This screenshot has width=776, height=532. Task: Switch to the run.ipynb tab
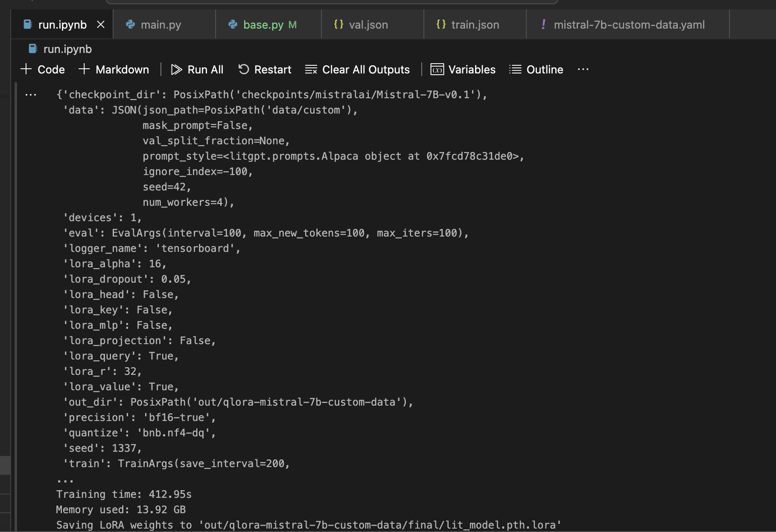click(62, 25)
